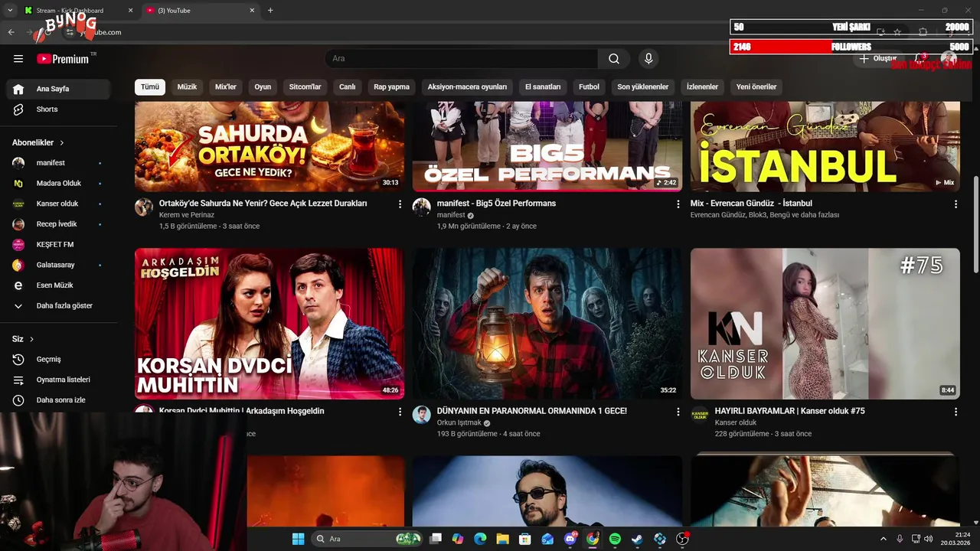Open Orkun Işıtmak channel name link

459,422
